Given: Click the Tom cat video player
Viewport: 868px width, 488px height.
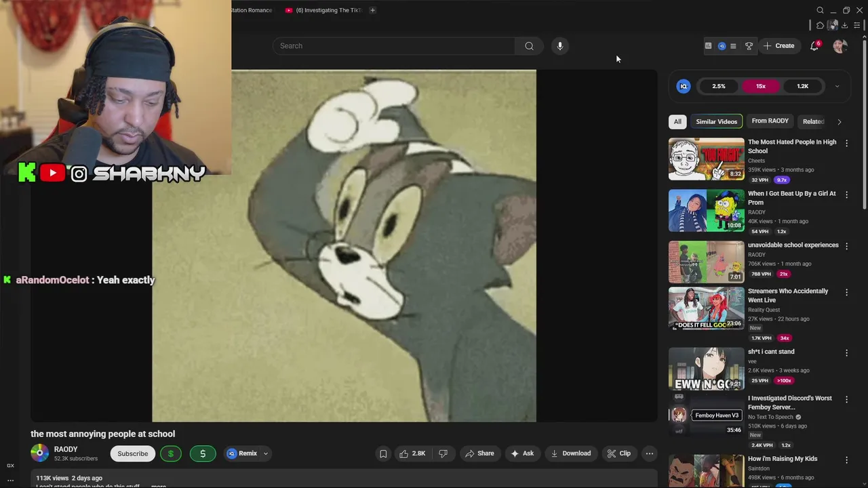Looking at the screenshot, I should tap(344, 245).
